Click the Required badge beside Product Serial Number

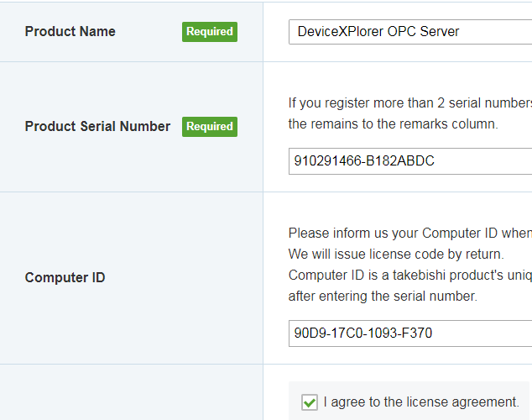coord(210,127)
